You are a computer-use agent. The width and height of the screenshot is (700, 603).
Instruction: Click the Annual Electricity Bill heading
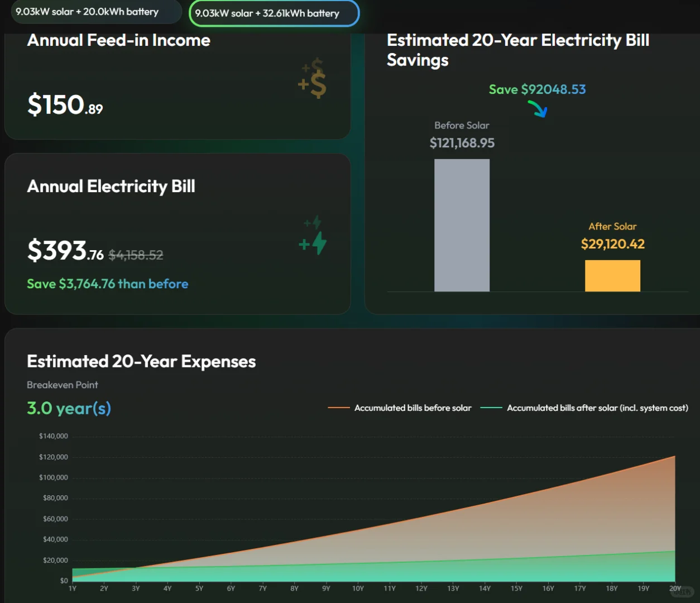click(111, 186)
